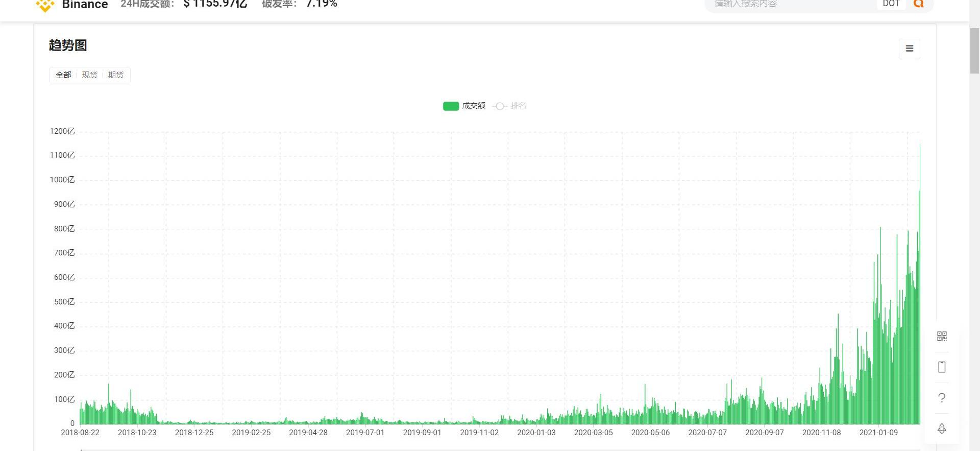Screen dimensions: 980x451
Task: Click the mobile phone app icon
Action: click(x=942, y=367)
